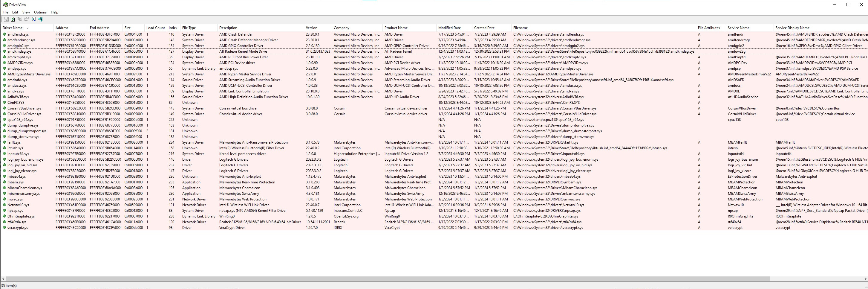Screen dimensions: 868x289
Task: Sort by the Driver Name column header
Action: tap(27, 28)
